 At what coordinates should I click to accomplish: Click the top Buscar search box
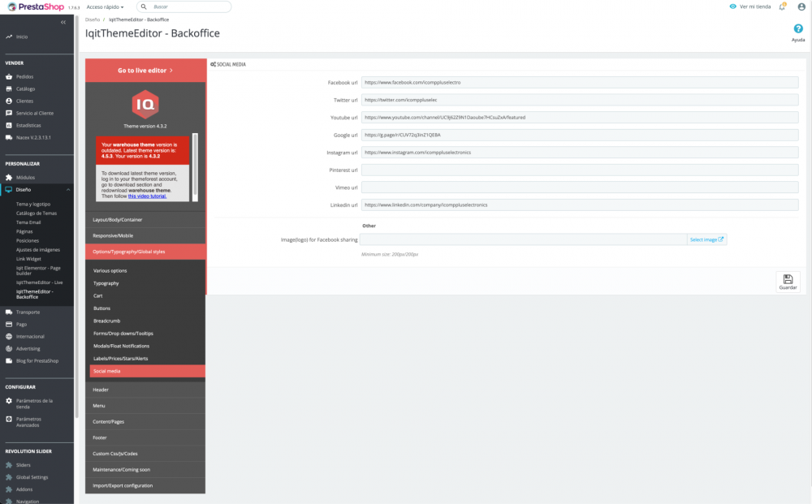click(x=184, y=6)
